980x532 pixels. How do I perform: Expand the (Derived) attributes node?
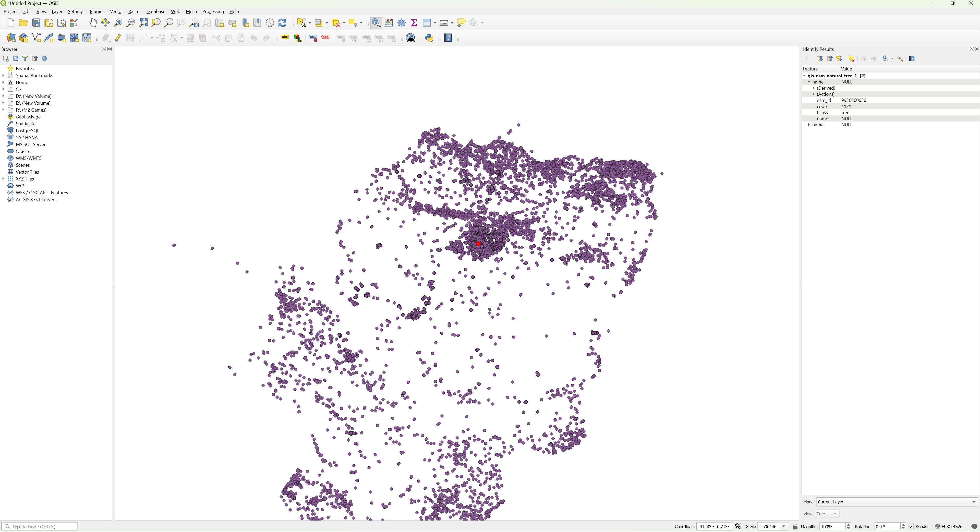point(814,88)
